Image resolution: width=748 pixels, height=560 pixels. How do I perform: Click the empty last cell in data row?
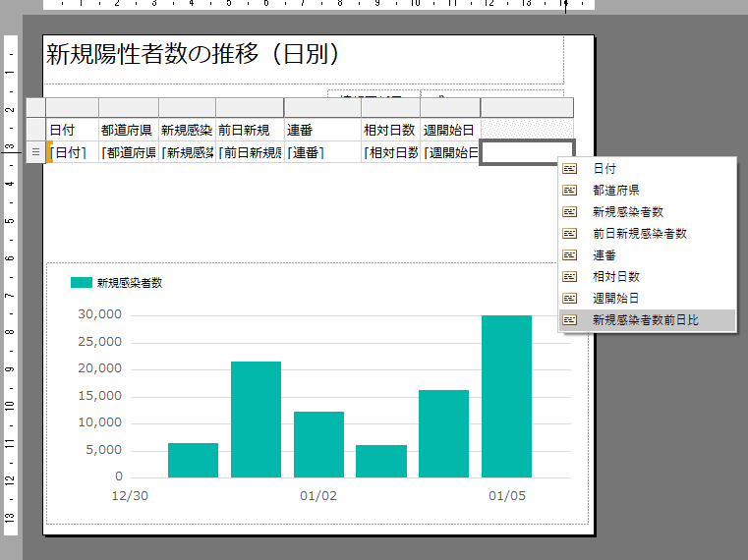tap(526, 152)
